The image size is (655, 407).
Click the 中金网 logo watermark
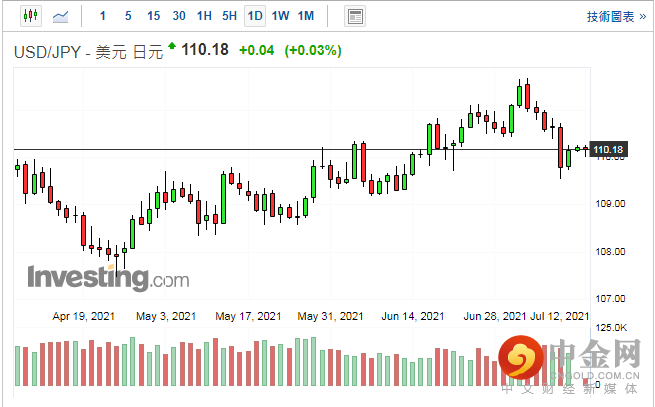tap(570, 364)
